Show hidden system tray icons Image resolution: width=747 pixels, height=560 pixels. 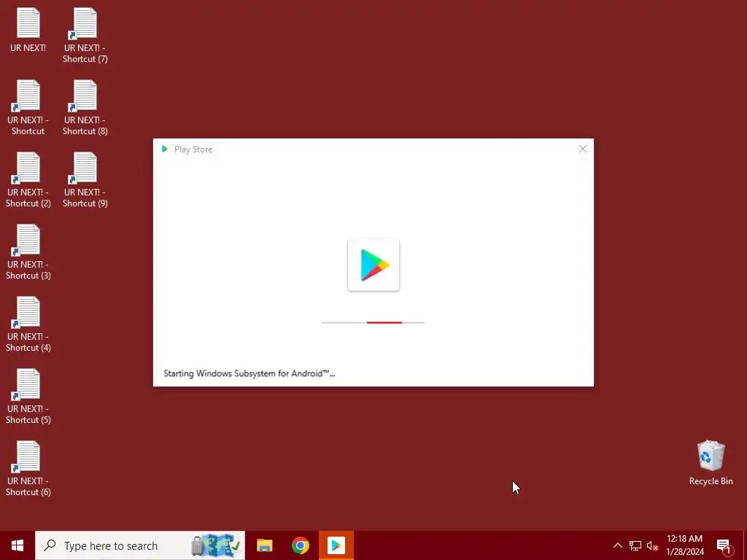click(617, 545)
